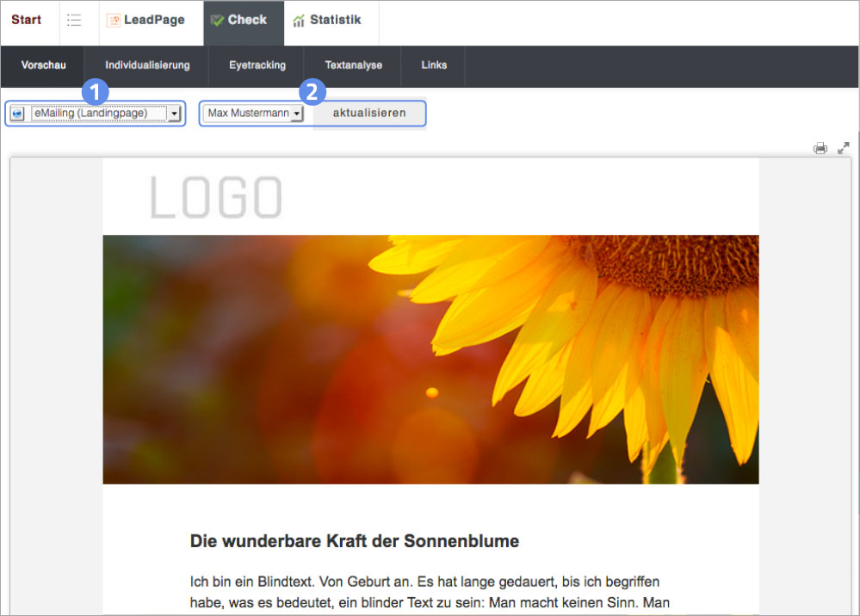This screenshot has width=860, height=616.
Task: Click the LOGO placeholder in the preview
Action: coord(215,197)
